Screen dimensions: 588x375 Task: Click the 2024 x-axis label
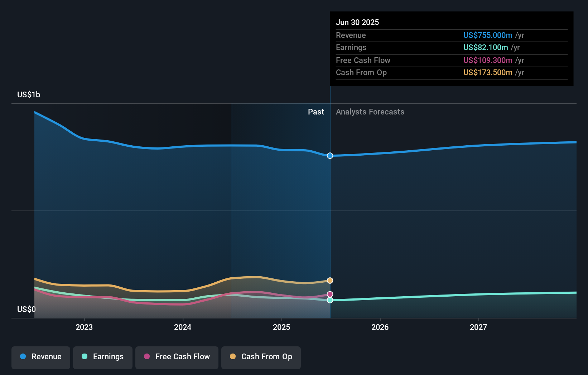183,327
